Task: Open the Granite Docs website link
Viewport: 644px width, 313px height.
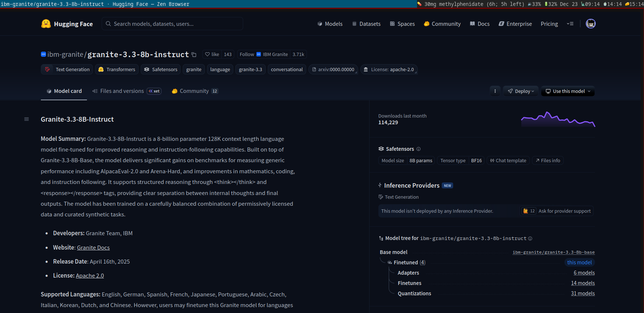Action: pyautogui.click(x=93, y=247)
